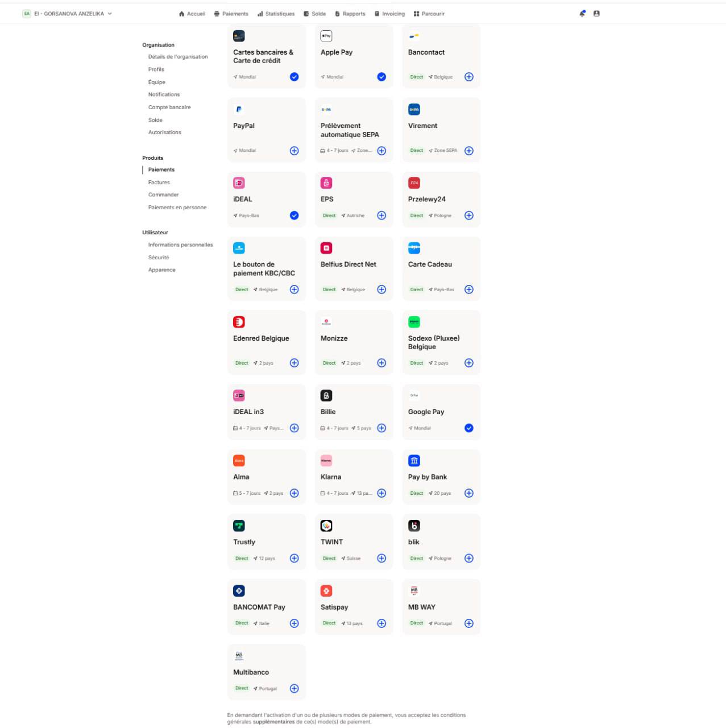Add Prélèvement automatique SEPA with plus button
Image resolution: width=726 pixels, height=728 pixels.
coord(381,151)
